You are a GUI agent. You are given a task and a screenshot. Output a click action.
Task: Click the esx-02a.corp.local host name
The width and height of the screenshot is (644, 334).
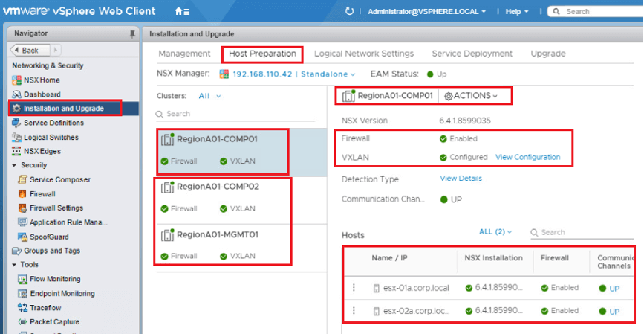(416, 311)
